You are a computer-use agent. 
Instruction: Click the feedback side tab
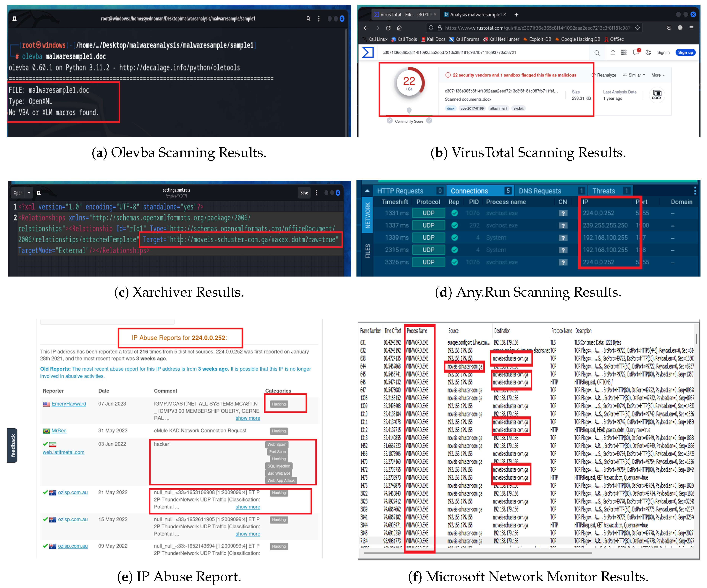(12, 445)
